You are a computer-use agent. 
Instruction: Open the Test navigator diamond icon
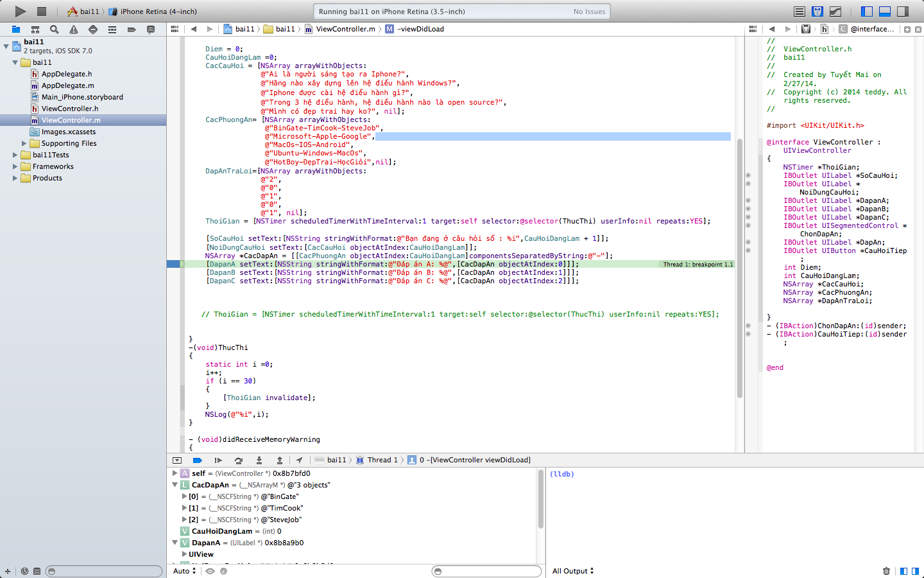click(93, 30)
